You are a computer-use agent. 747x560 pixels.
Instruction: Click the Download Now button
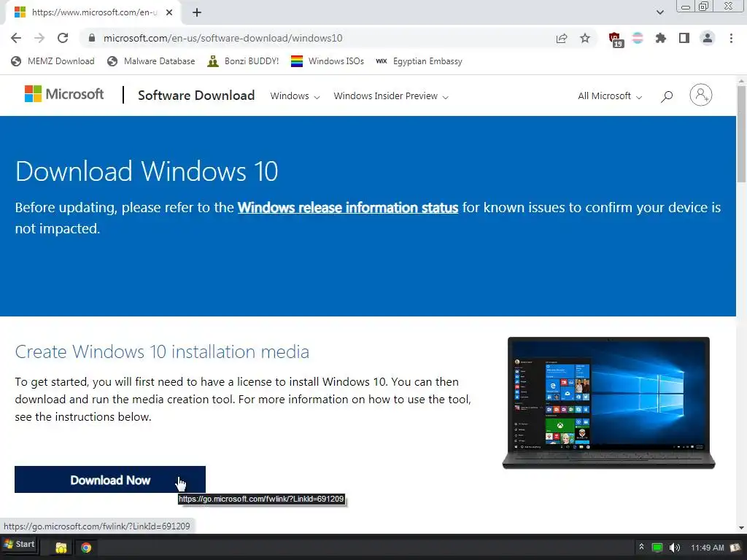110,480
